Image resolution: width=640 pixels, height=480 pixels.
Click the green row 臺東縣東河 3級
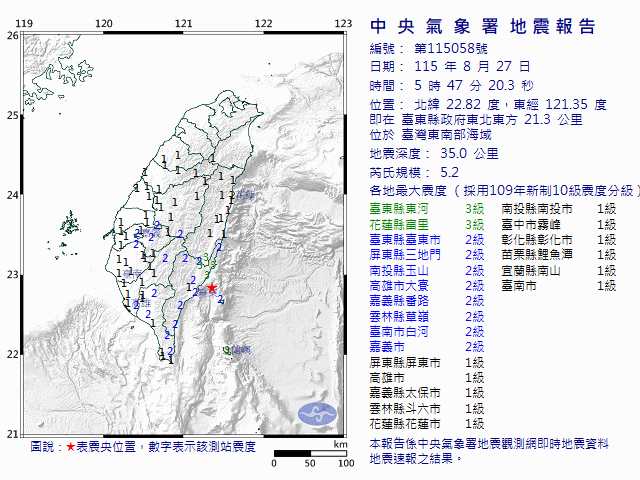click(427, 209)
